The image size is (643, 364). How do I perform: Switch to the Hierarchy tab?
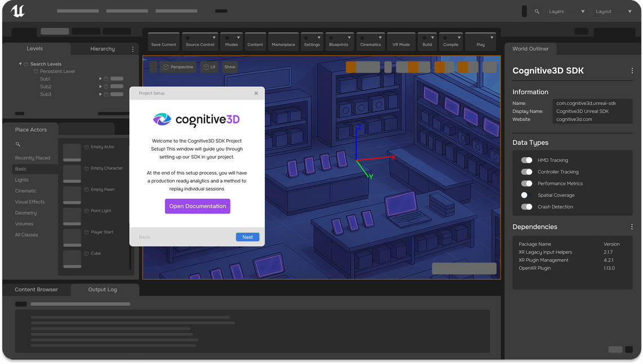click(x=103, y=49)
